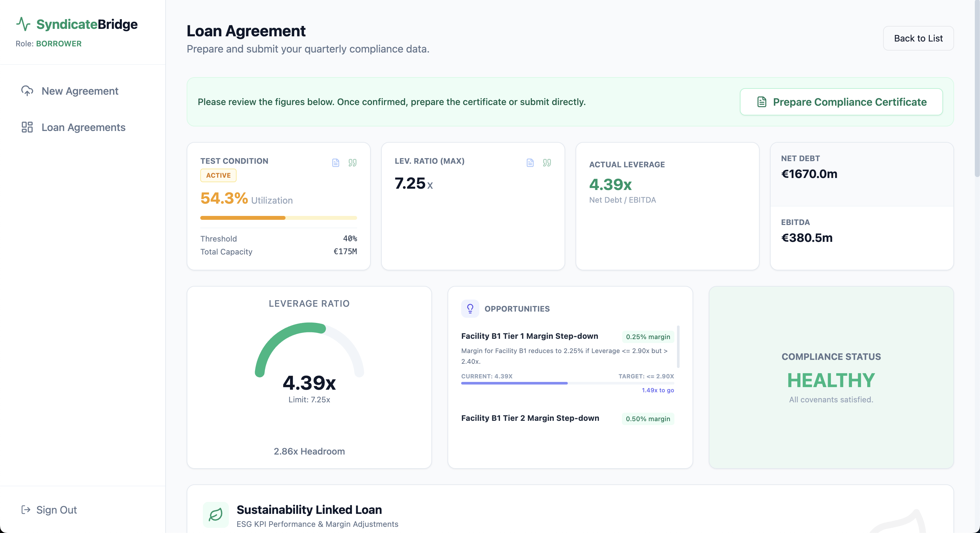
Task: Click the Sustainability Linked Loan leaf icon
Action: tap(216, 514)
